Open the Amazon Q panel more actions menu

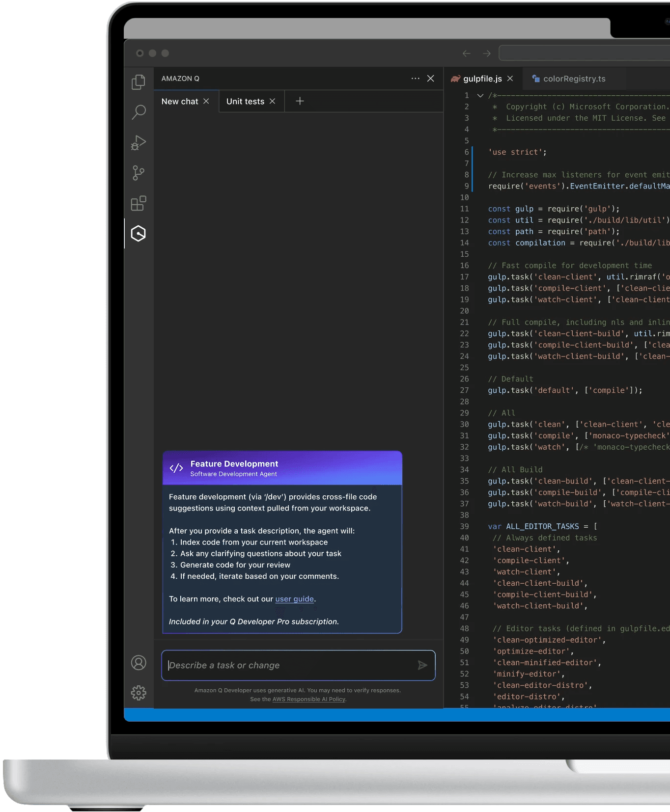[416, 79]
